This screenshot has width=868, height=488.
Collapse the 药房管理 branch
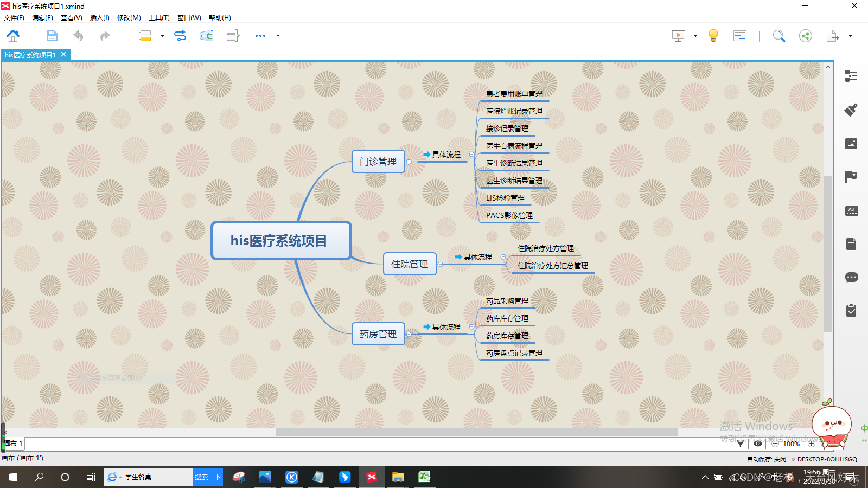[409, 334]
